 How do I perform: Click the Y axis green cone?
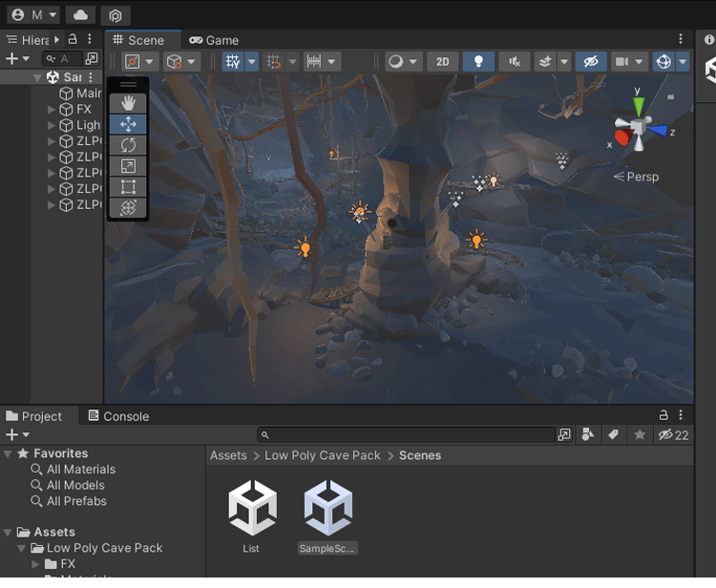click(x=639, y=106)
